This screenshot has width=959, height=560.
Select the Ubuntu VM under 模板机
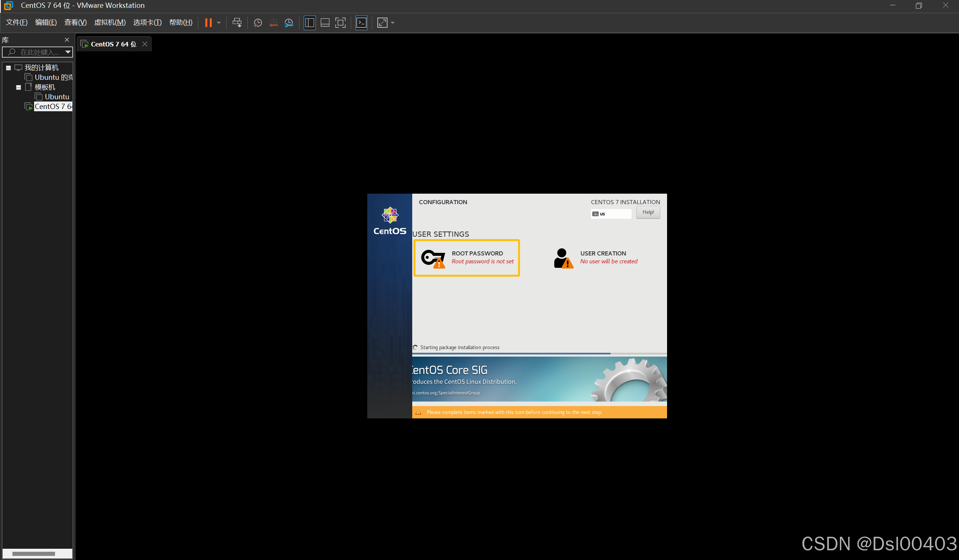pos(57,97)
